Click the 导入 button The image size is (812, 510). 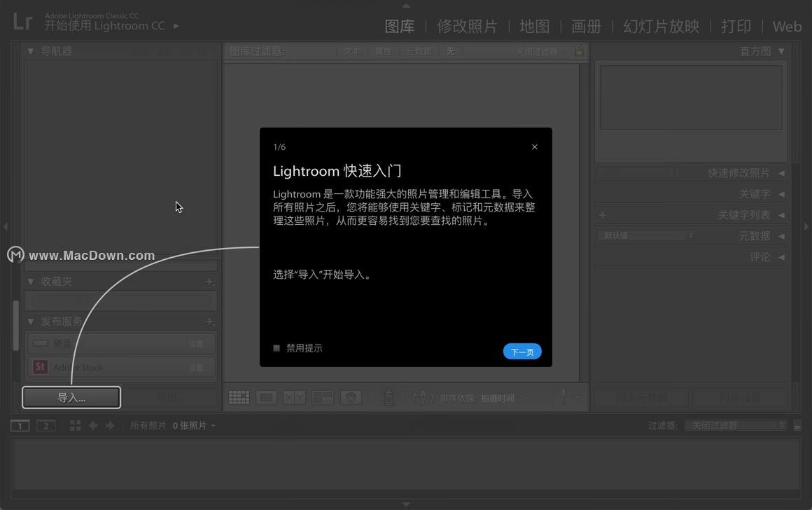[71, 397]
